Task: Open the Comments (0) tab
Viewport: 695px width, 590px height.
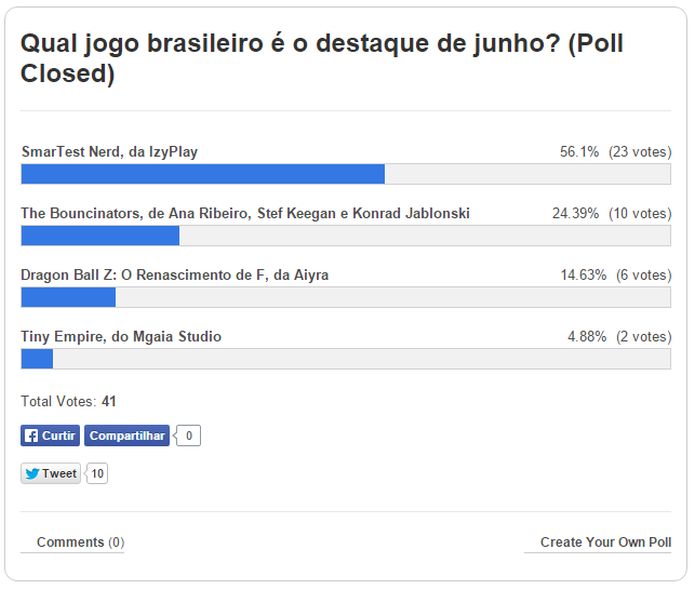Action: (x=80, y=542)
